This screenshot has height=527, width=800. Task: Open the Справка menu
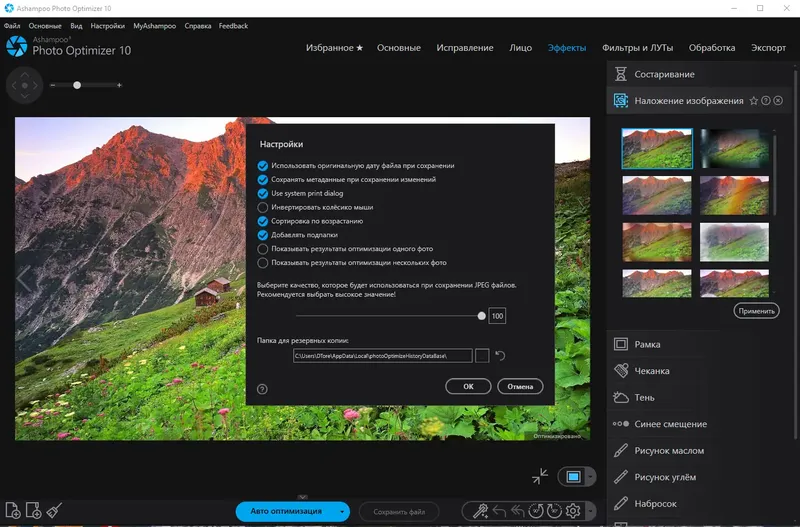197,26
